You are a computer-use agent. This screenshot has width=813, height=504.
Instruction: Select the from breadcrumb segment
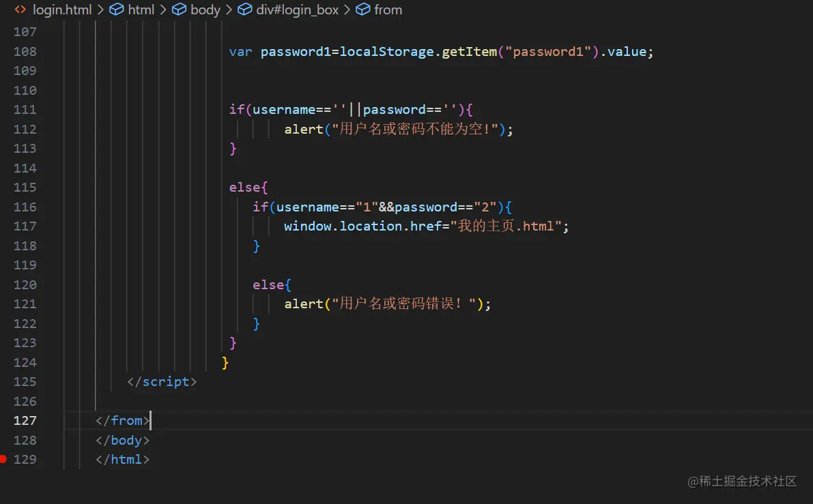point(388,10)
